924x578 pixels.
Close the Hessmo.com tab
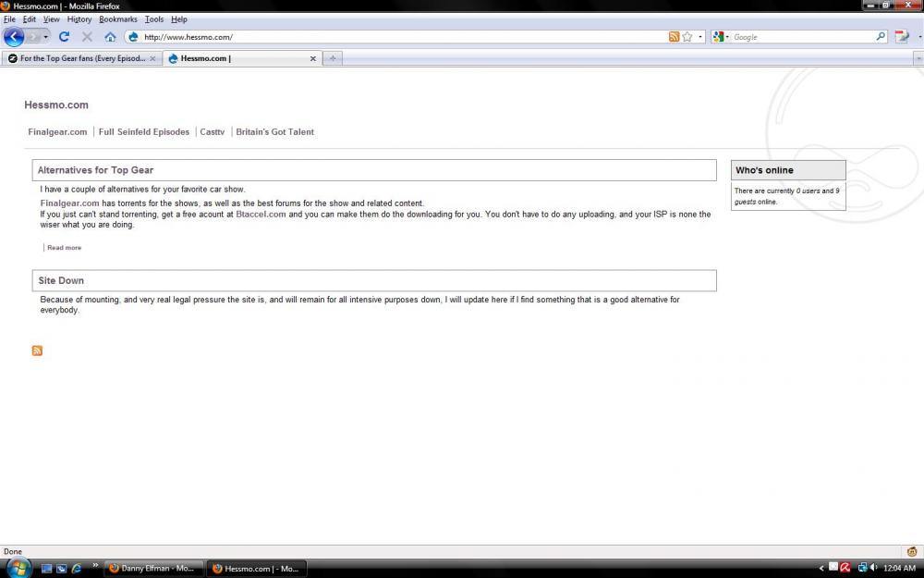pyautogui.click(x=313, y=58)
